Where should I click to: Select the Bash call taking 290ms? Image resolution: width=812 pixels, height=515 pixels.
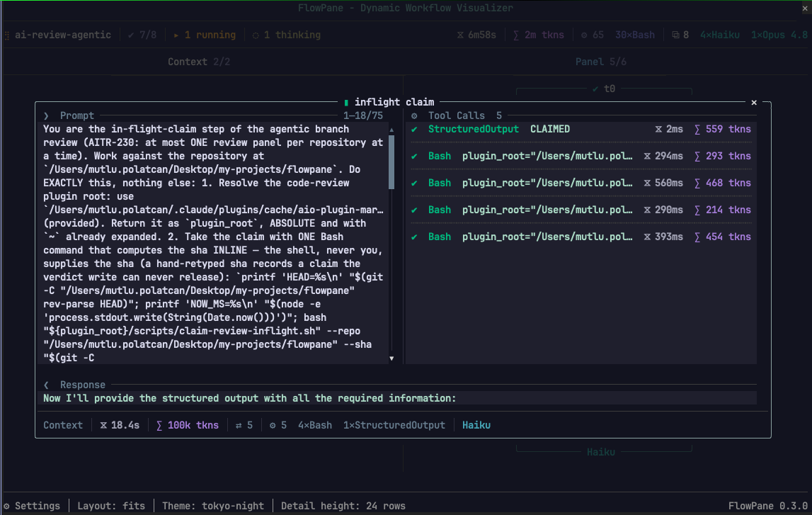point(581,210)
